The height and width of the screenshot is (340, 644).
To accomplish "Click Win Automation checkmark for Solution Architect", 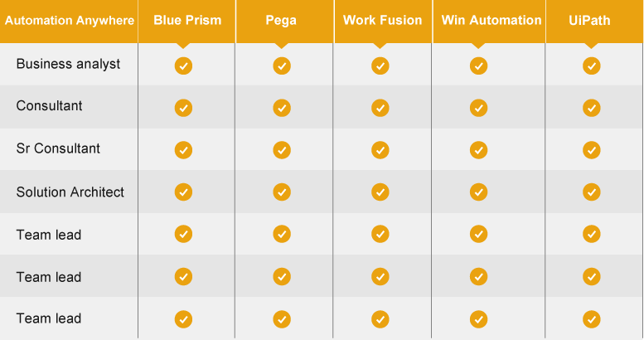I will [x=478, y=192].
